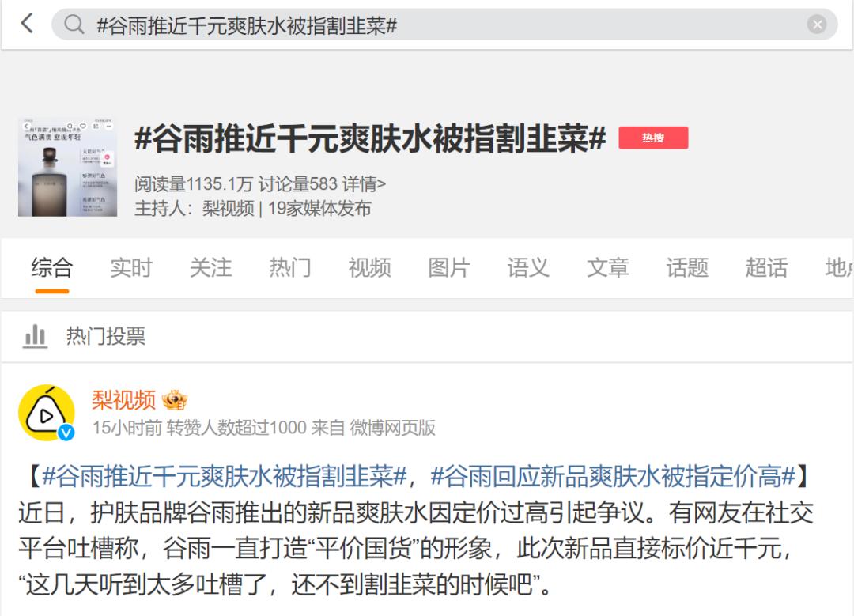Screen dimensions: 854x616
Task: Click 微博网页版 source link
Action: pos(392,428)
